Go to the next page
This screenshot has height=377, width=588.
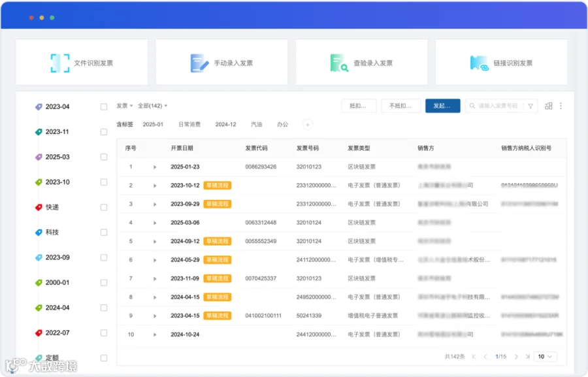coord(516,357)
